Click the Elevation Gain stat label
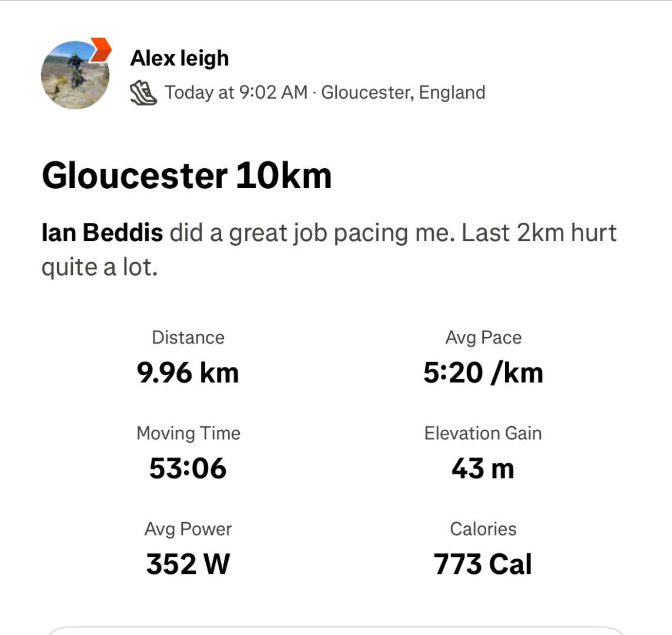 point(483,433)
